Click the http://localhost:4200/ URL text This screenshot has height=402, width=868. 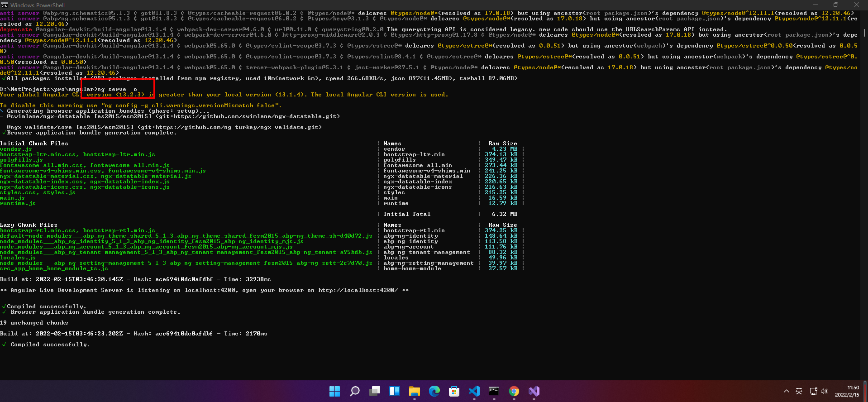tap(358, 290)
